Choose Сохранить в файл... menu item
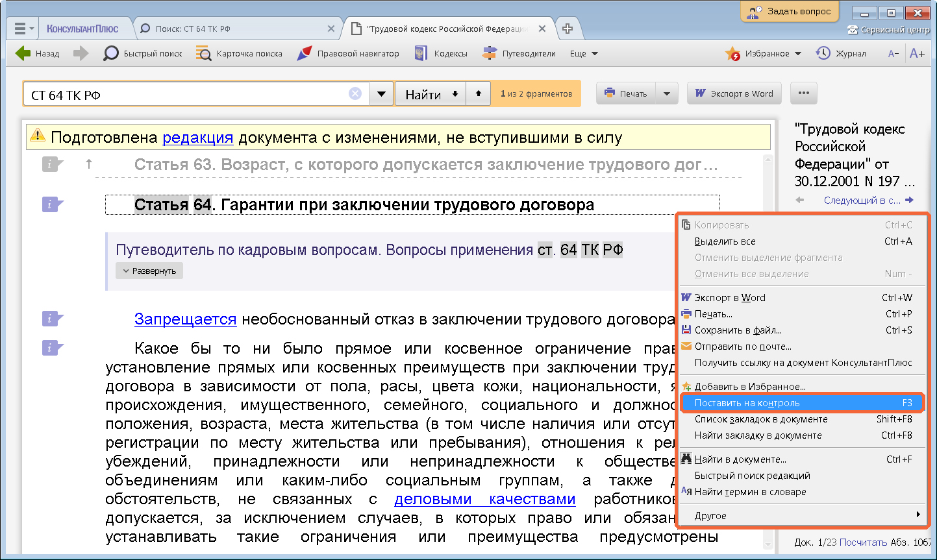 (x=802, y=330)
